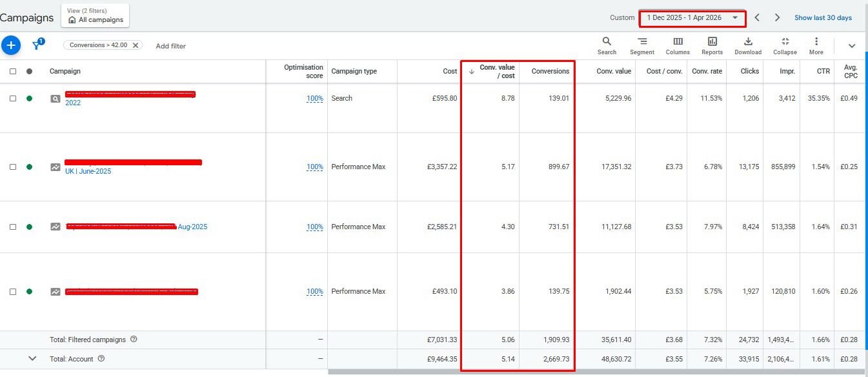868x377 pixels.
Task: Open the date range dropdown
Action: point(692,18)
